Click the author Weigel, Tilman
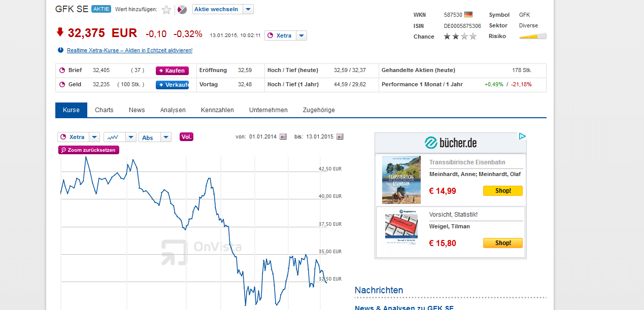The height and width of the screenshot is (310, 644). tap(450, 226)
